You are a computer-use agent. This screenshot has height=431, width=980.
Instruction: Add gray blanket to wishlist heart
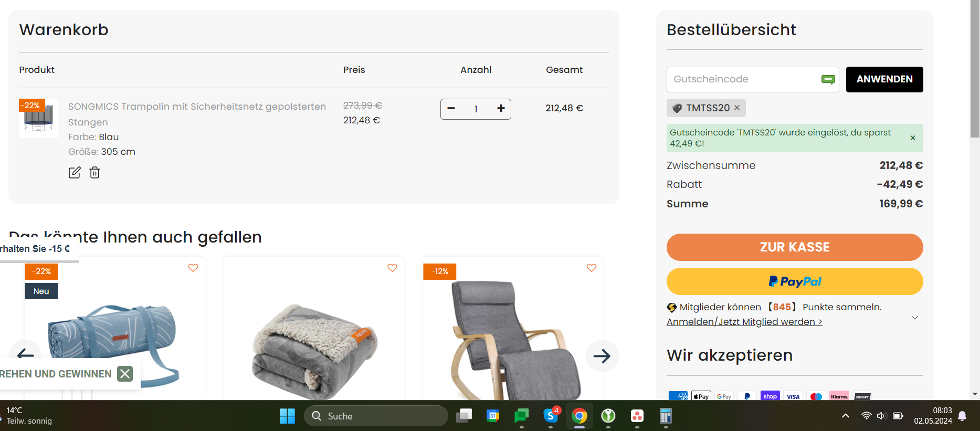(392, 268)
